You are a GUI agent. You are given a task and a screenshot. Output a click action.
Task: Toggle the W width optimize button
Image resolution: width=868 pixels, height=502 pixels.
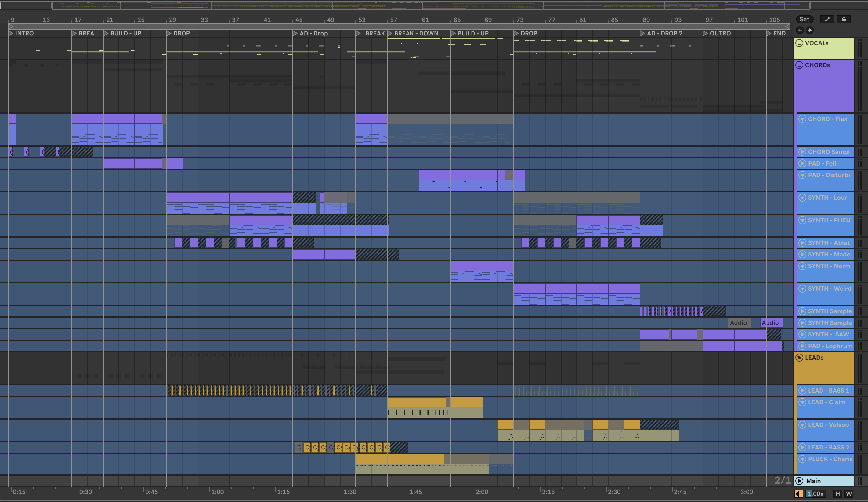click(x=849, y=494)
